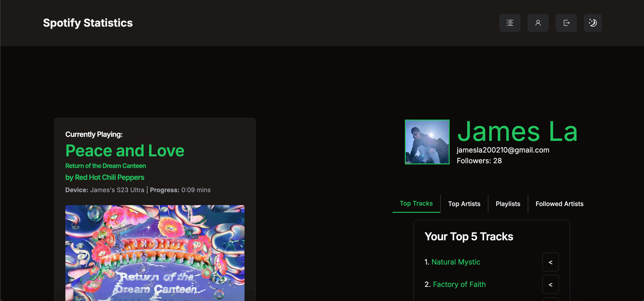The width and height of the screenshot is (644, 301).
Task: Expand the Factory of Faith track details
Action: [550, 284]
